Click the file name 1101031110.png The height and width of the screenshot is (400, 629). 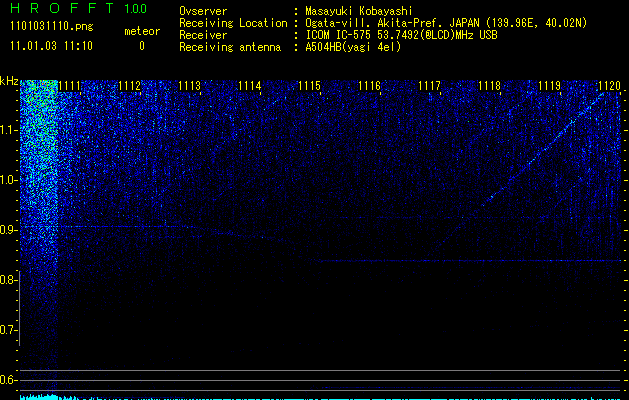(x=51, y=27)
